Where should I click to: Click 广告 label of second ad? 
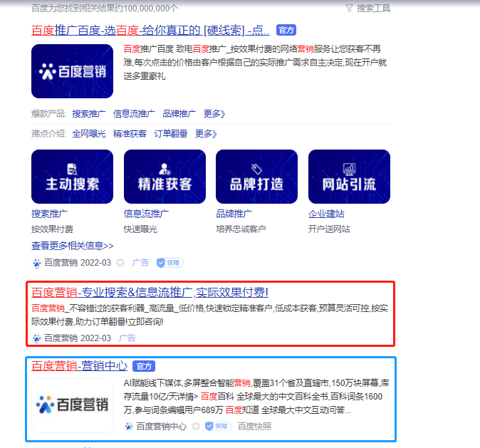tap(127, 338)
